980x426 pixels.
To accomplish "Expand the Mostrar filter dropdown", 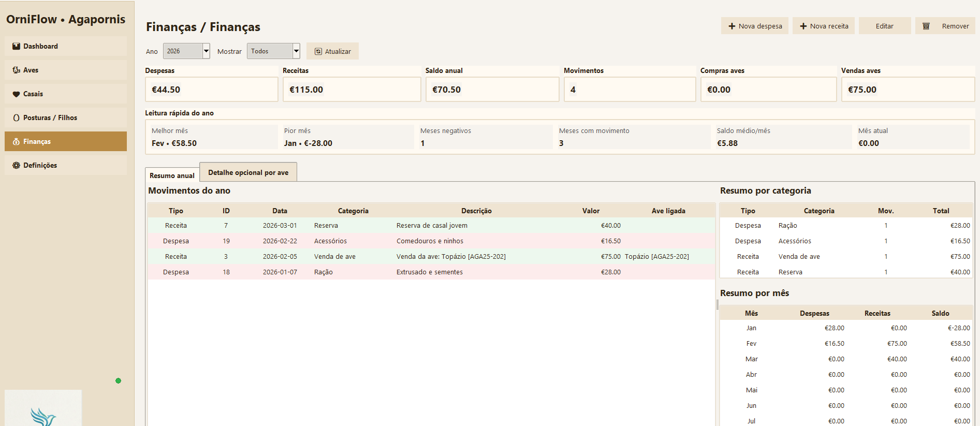I will (296, 51).
